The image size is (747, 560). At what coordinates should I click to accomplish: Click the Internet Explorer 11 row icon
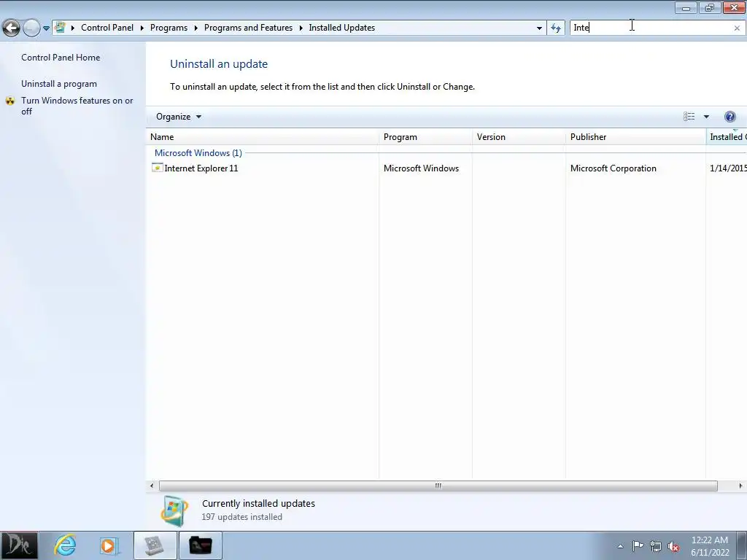click(158, 168)
